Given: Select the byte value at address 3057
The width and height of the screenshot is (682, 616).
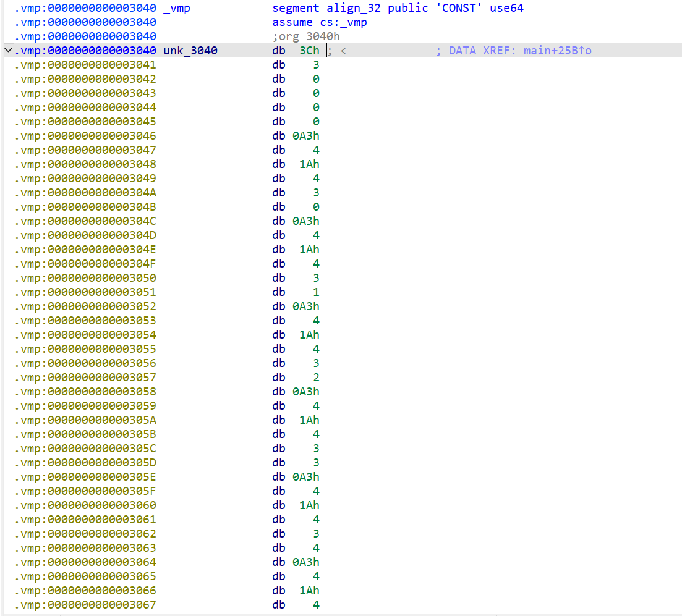Looking at the screenshot, I should click(x=316, y=378).
